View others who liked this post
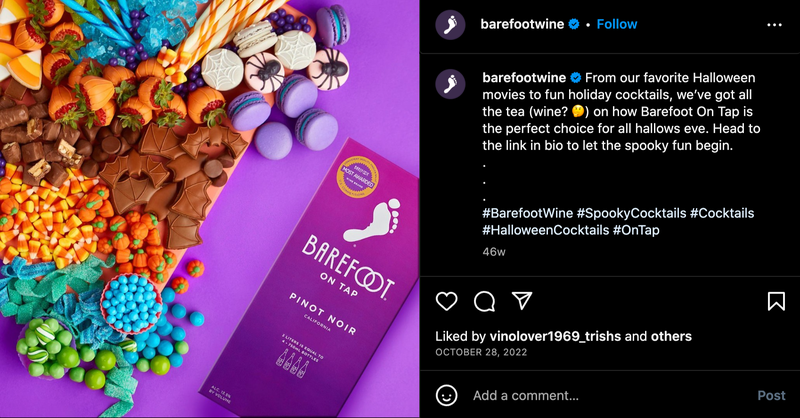The image size is (800, 418). [671, 336]
